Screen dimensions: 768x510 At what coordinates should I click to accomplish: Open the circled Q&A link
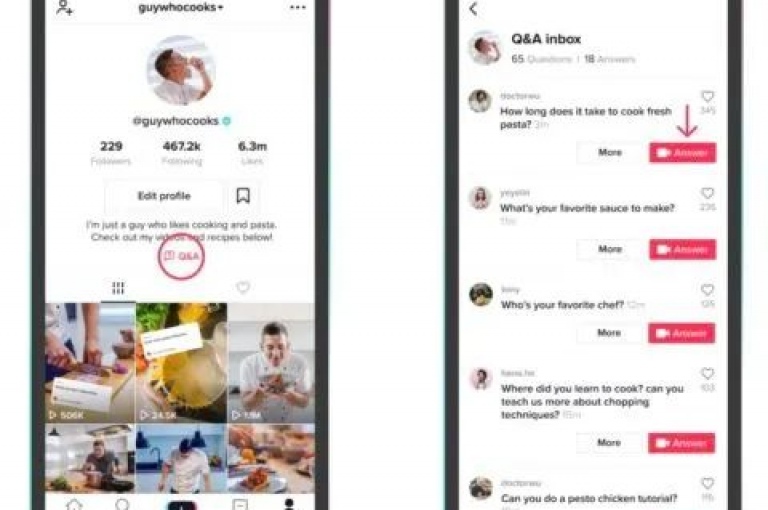tap(181, 256)
